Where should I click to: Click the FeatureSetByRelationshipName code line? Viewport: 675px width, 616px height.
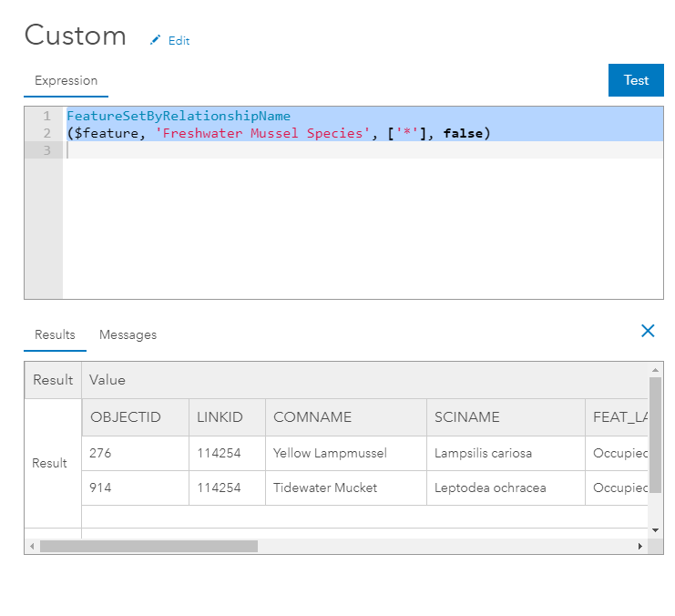[179, 116]
